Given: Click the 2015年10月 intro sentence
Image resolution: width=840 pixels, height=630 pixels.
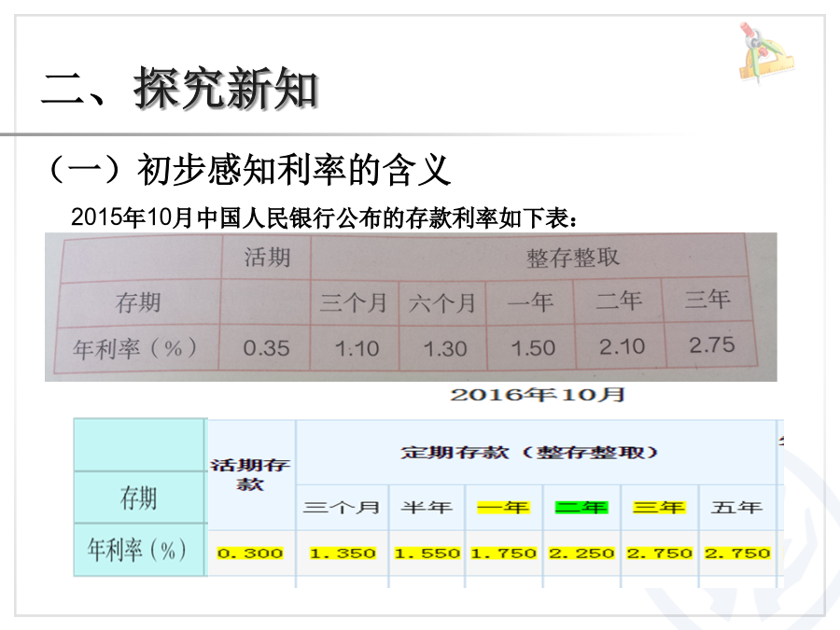Looking at the screenshot, I should click(x=324, y=217).
